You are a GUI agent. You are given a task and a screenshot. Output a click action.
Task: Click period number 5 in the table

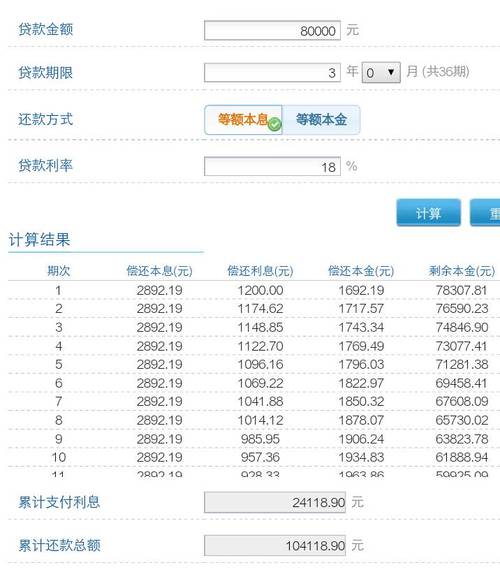[59, 364]
